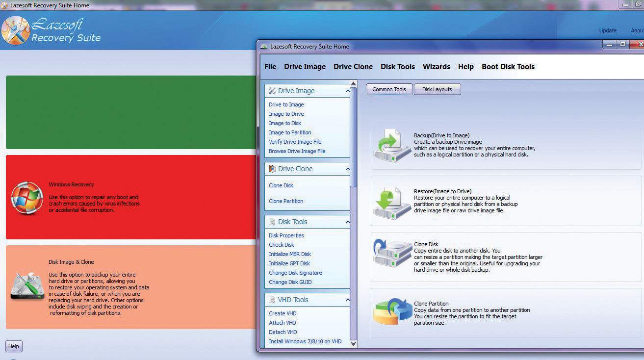Click the Disk Tools panel header icon

272,222
